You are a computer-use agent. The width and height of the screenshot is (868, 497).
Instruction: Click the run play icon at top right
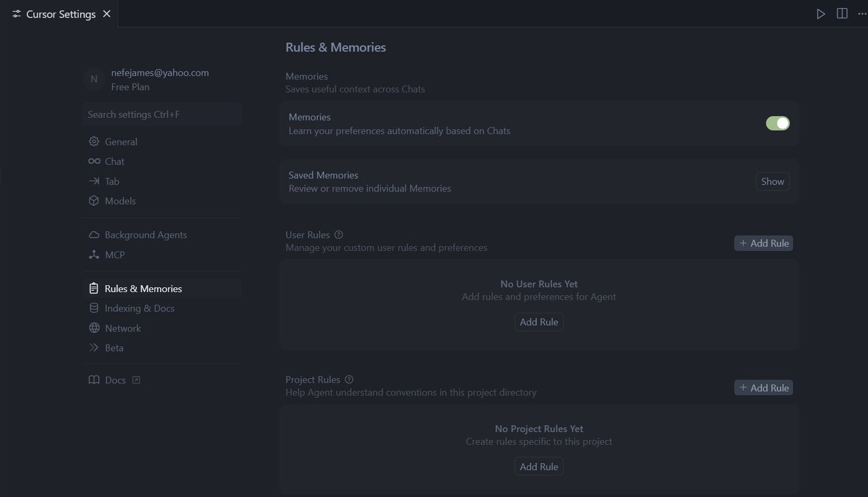tap(820, 14)
